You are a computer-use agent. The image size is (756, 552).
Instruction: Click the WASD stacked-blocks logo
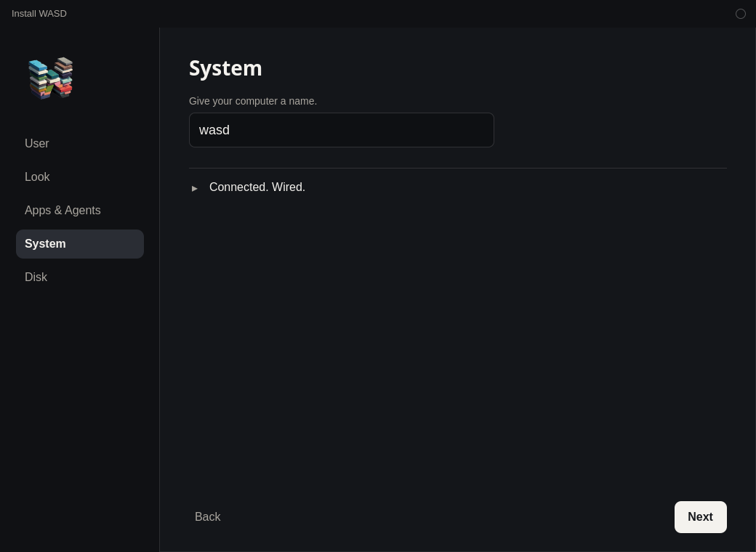click(51, 78)
